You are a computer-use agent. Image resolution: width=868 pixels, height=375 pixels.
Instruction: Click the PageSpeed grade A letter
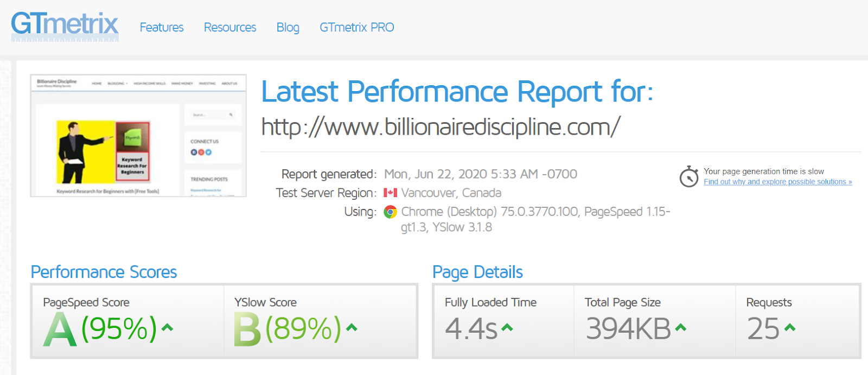pos(60,330)
